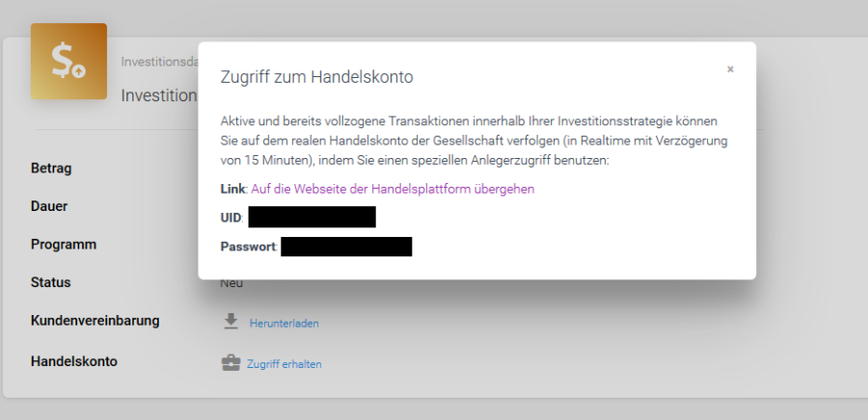The width and height of the screenshot is (868, 420).
Task: Select the redacted Passwort value
Action: pyautogui.click(x=346, y=247)
